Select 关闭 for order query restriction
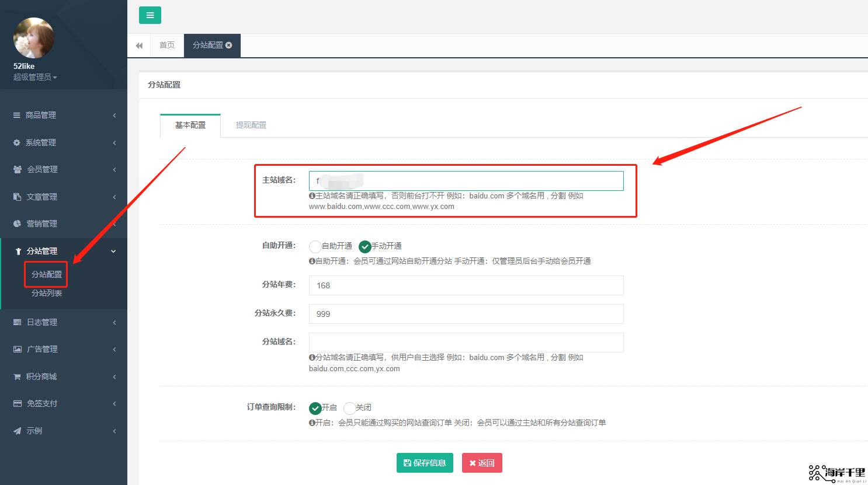 coord(349,408)
